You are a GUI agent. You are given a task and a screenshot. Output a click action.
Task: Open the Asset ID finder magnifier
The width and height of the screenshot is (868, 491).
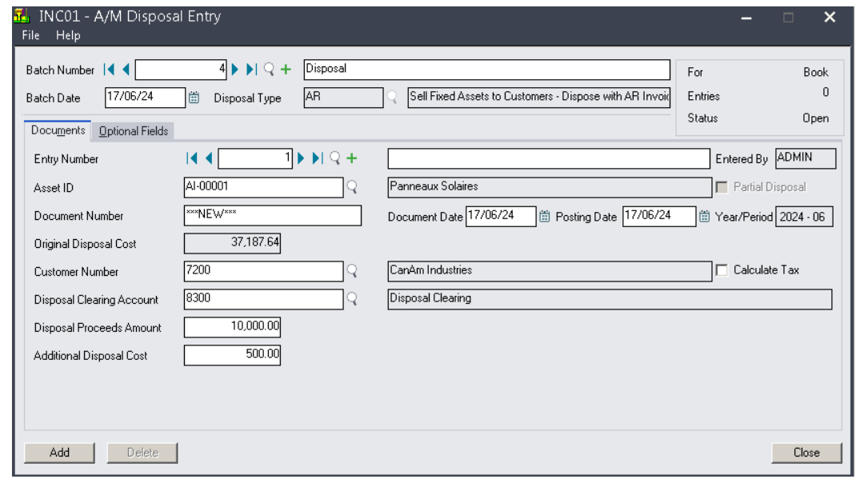click(352, 187)
